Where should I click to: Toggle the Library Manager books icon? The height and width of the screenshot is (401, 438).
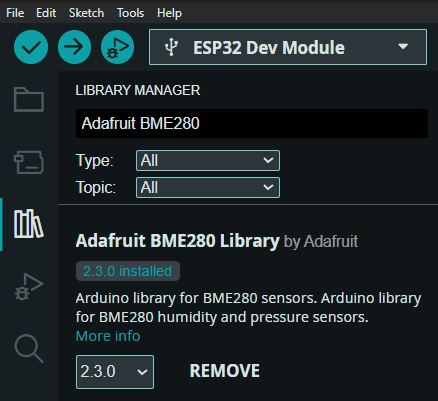(29, 224)
